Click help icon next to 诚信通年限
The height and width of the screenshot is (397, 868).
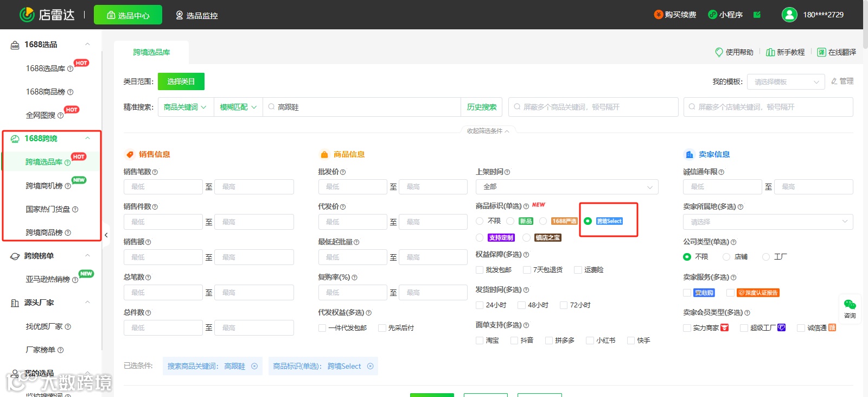pyautogui.click(x=722, y=172)
